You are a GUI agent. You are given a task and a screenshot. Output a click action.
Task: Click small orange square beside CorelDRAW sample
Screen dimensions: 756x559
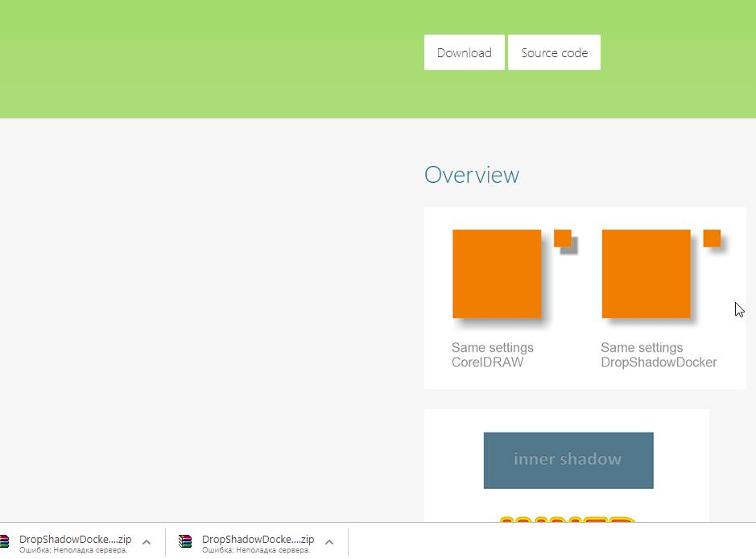[563, 238]
